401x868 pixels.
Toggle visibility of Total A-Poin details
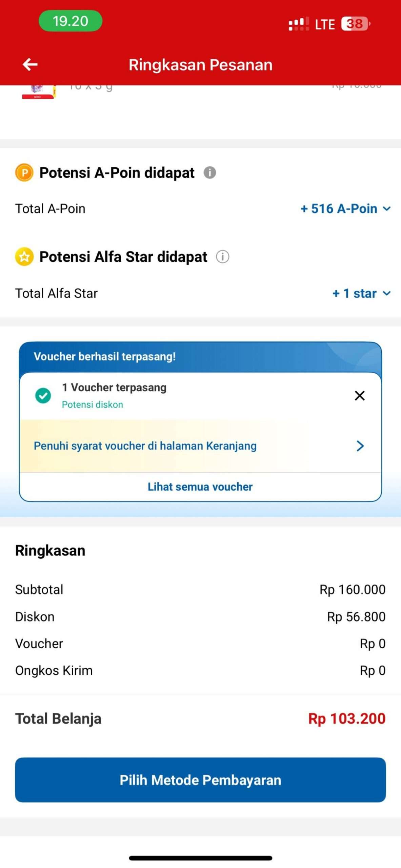pos(345,209)
